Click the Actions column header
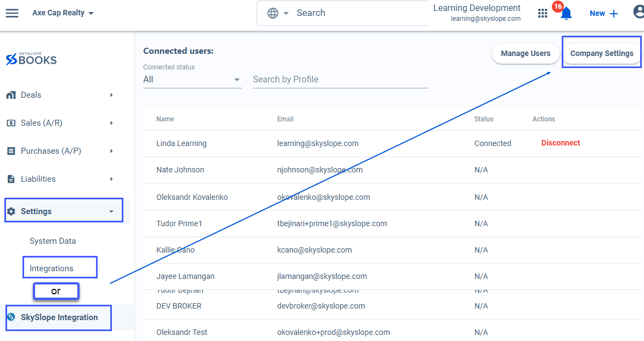 point(544,119)
